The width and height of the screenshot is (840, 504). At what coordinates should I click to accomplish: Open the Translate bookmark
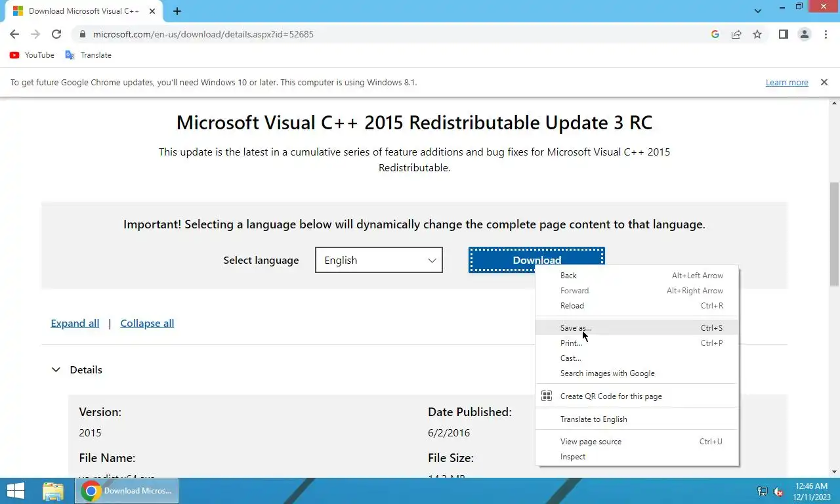89,55
